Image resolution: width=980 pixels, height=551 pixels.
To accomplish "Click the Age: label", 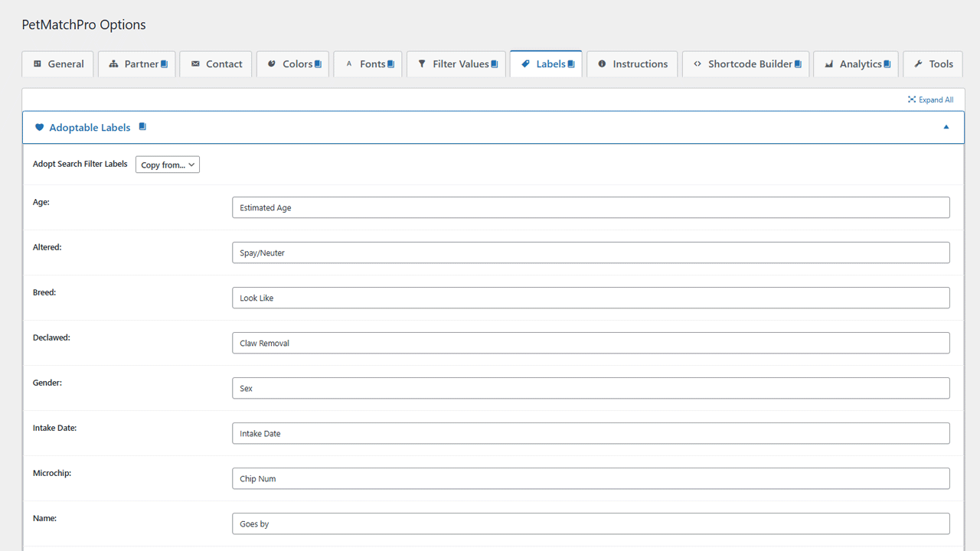I will [x=41, y=202].
